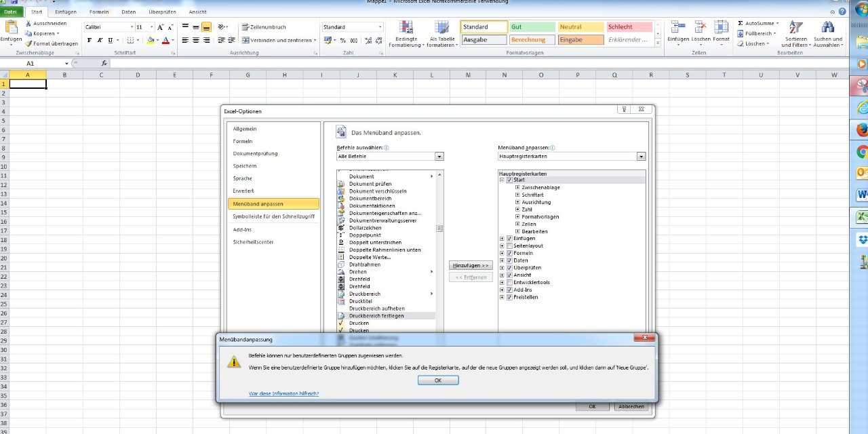Click the Einfügen cells icon in Zellen
The image size is (868, 434).
click(x=677, y=27)
